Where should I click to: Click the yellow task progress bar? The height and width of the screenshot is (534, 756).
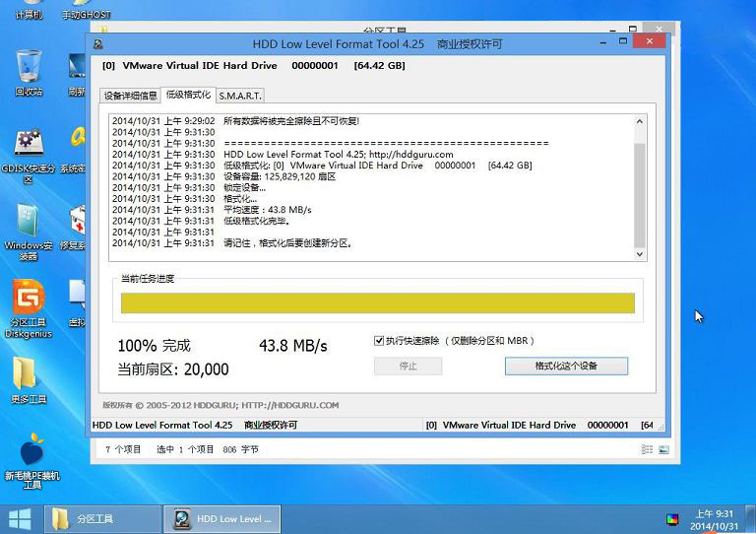(x=378, y=303)
